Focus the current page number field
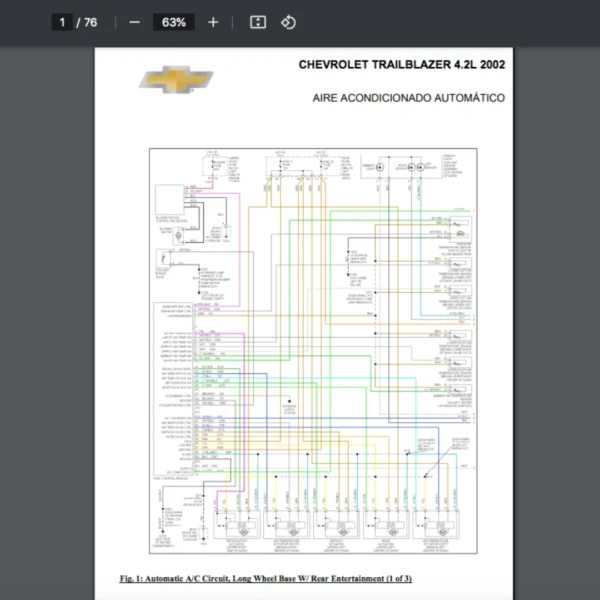 coord(62,22)
